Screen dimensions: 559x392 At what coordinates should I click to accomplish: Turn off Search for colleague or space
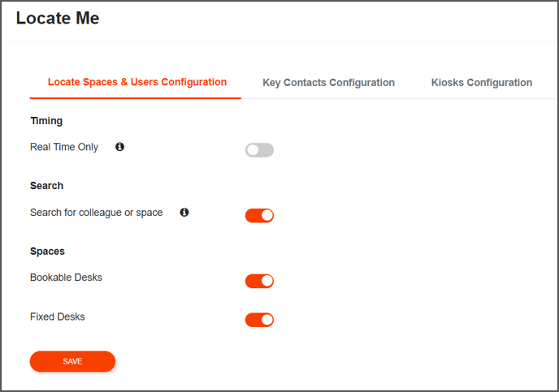pyautogui.click(x=259, y=215)
